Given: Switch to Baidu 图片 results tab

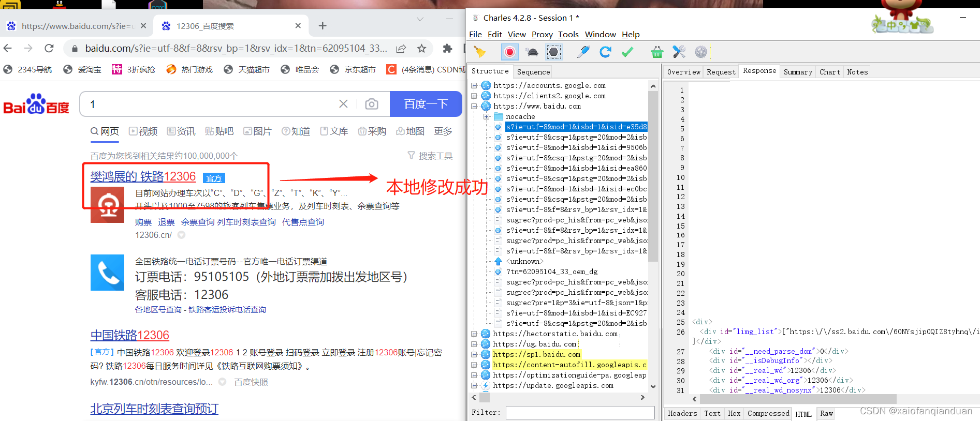Looking at the screenshot, I should (257, 131).
